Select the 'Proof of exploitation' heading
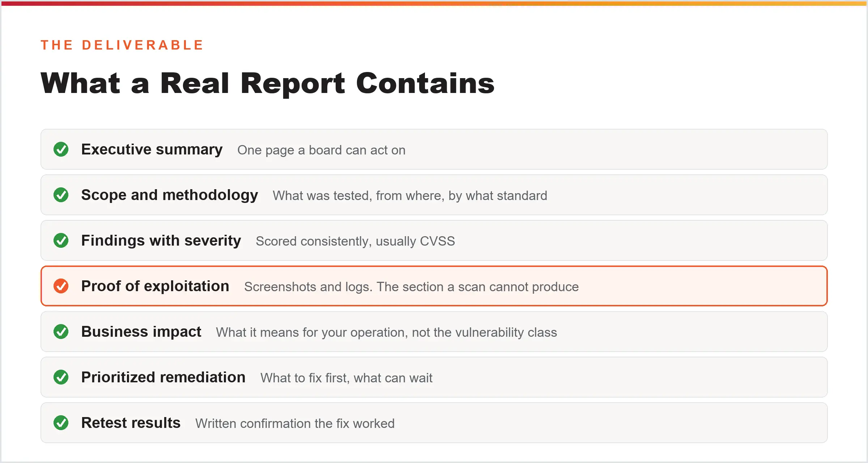 coord(155,286)
